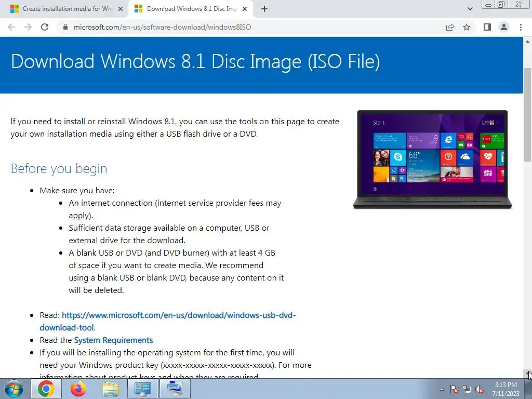Image resolution: width=532 pixels, height=399 pixels.
Task: Expand the tab search dropdown
Action: [470, 9]
